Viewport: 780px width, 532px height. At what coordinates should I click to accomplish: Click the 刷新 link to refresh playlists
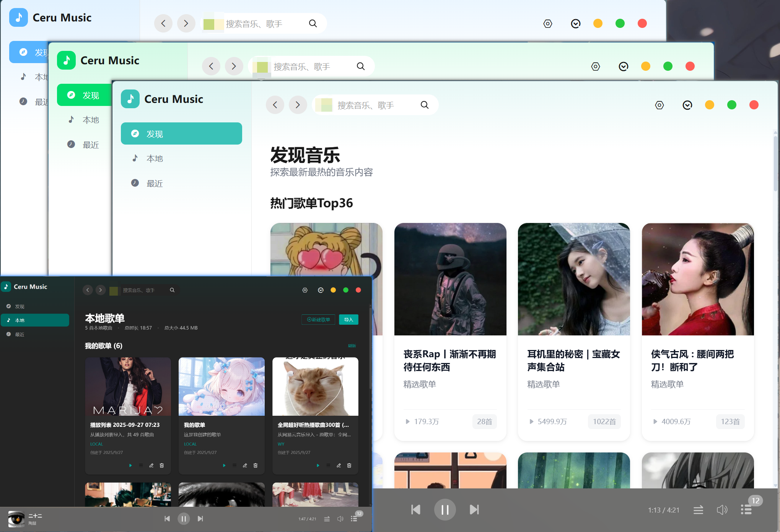(352, 346)
